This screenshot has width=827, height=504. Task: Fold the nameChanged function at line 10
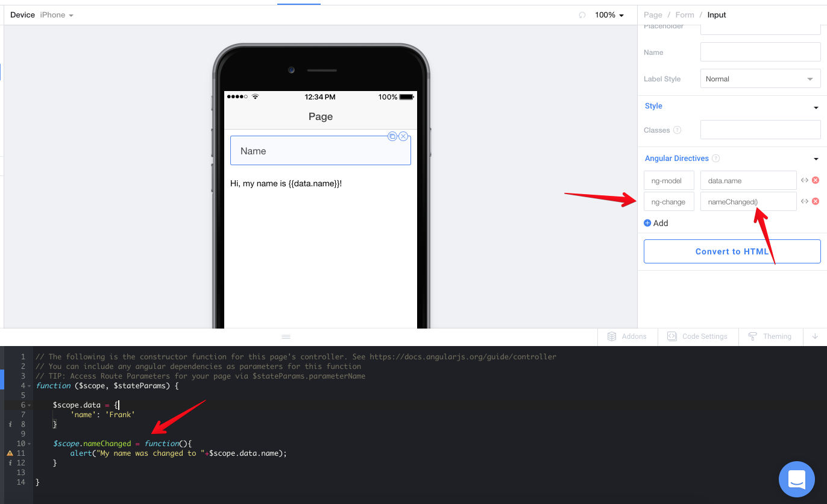tap(29, 444)
